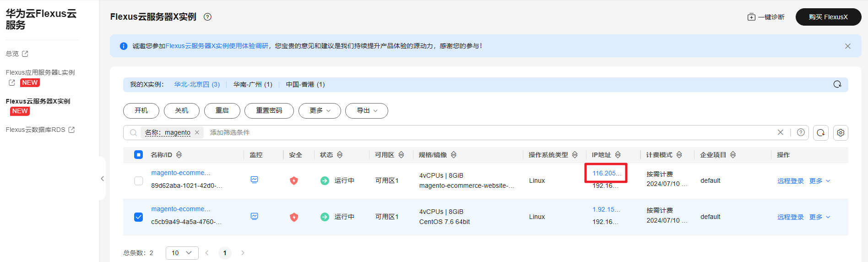Go to next page

click(243, 253)
